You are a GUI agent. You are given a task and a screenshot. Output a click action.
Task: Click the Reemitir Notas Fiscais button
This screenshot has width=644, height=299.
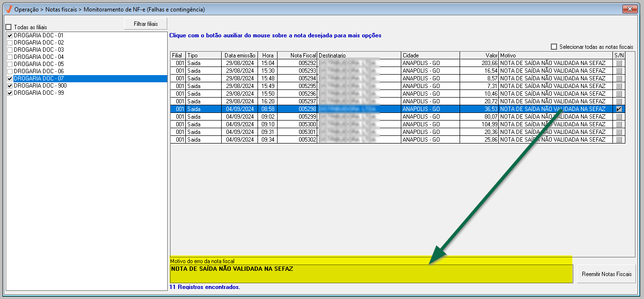pyautogui.click(x=606, y=274)
